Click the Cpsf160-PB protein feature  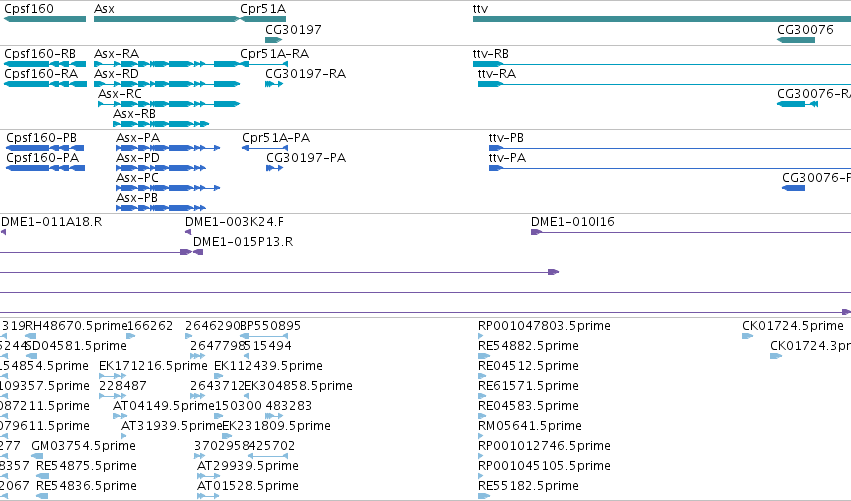[x=45, y=148]
